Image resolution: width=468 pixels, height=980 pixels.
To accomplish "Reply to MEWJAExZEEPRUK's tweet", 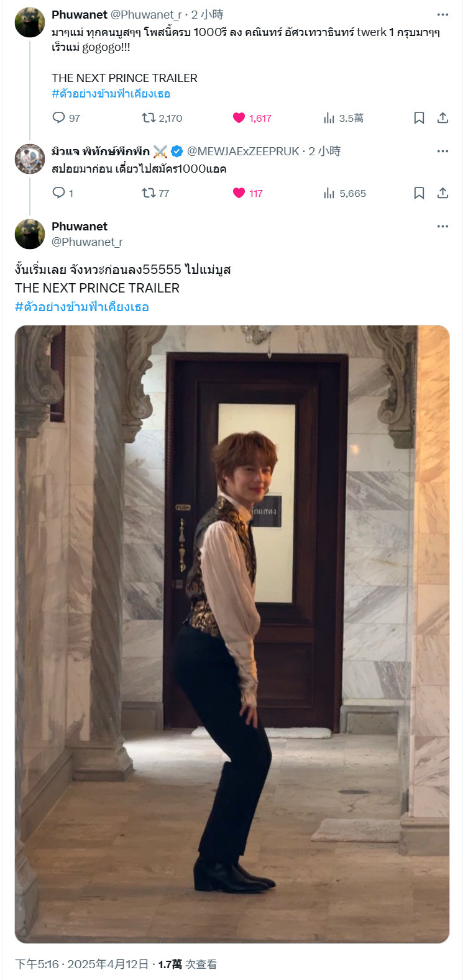I will tap(63, 193).
